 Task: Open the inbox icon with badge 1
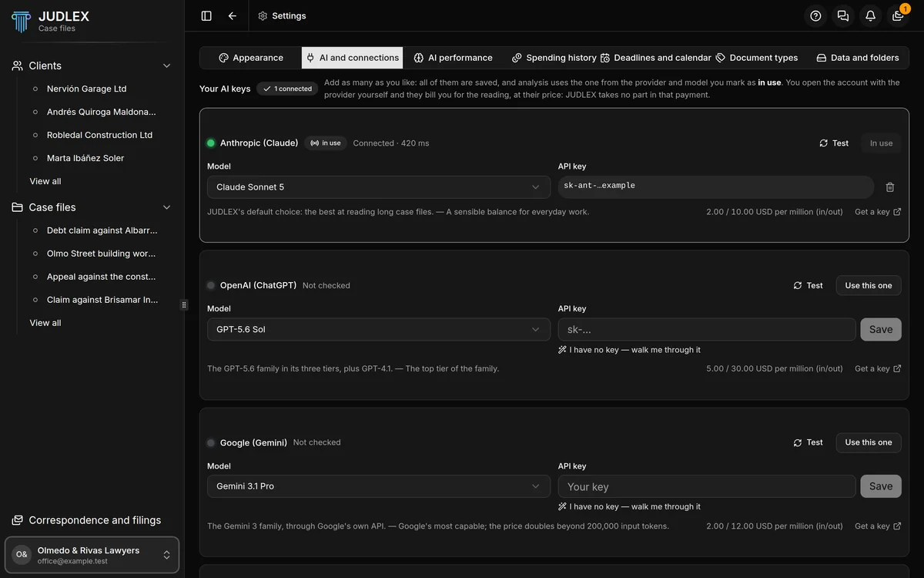pos(898,15)
